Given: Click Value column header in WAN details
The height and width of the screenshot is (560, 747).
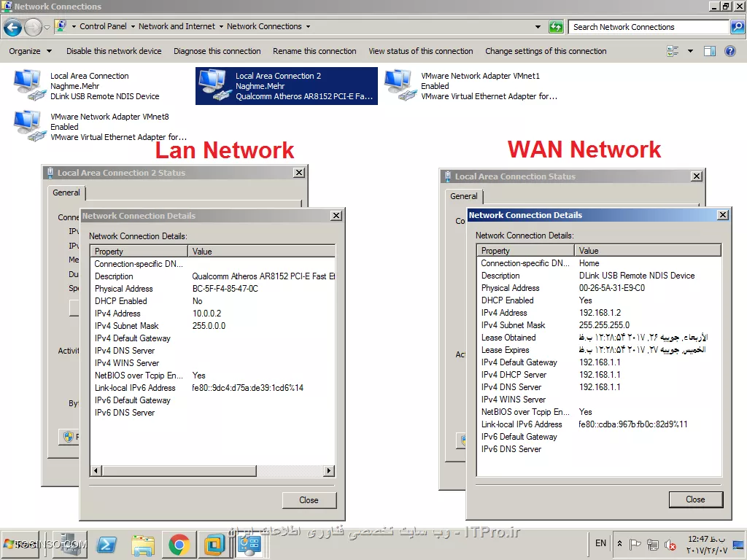Looking at the screenshot, I should click(648, 251).
